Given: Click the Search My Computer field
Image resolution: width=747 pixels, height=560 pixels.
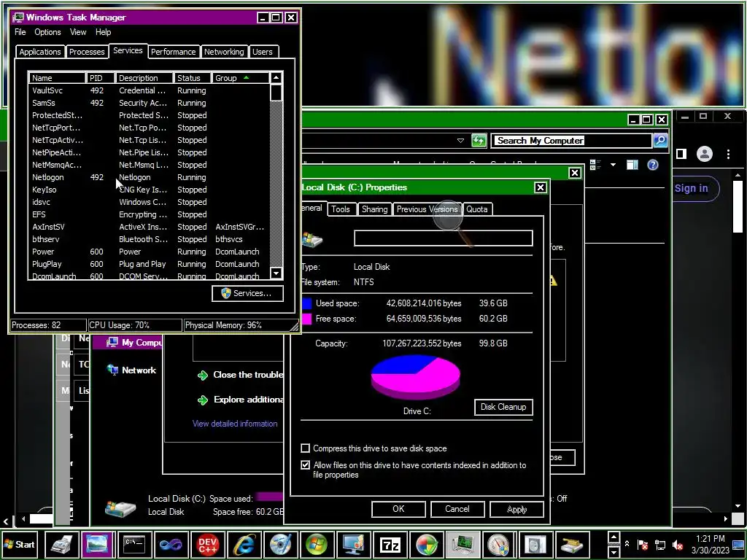Looking at the screenshot, I should [x=572, y=141].
